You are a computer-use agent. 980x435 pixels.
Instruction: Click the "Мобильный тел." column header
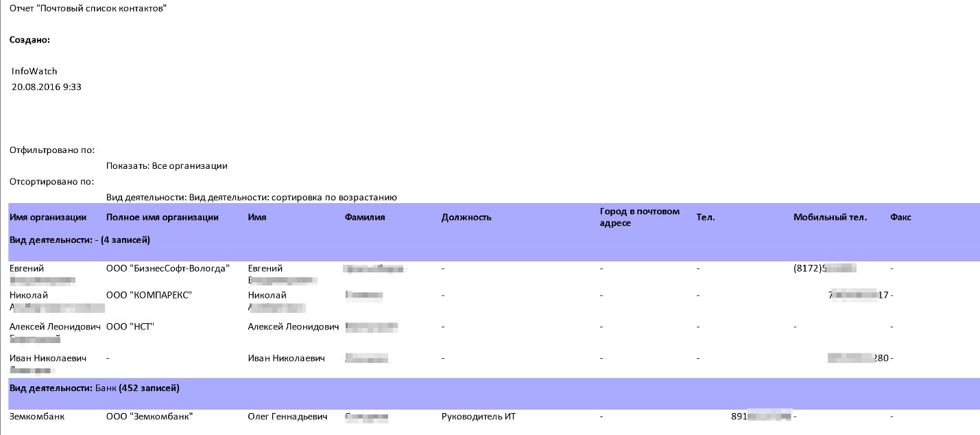pyautogui.click(x=830, y=217)
